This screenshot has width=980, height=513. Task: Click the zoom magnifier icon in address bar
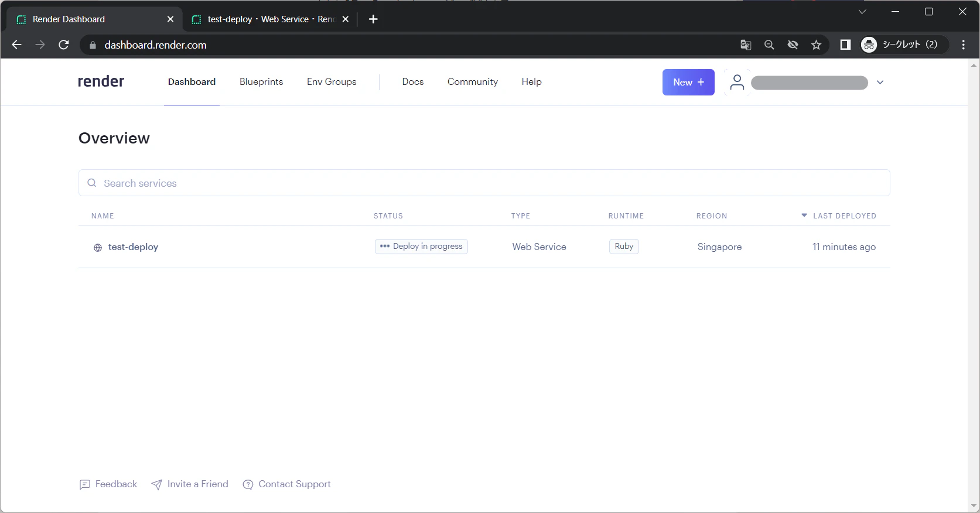(769, 45)
